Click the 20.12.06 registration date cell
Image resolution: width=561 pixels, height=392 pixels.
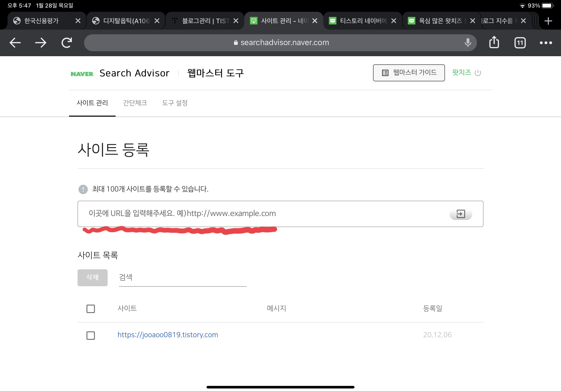coord(437,335)
